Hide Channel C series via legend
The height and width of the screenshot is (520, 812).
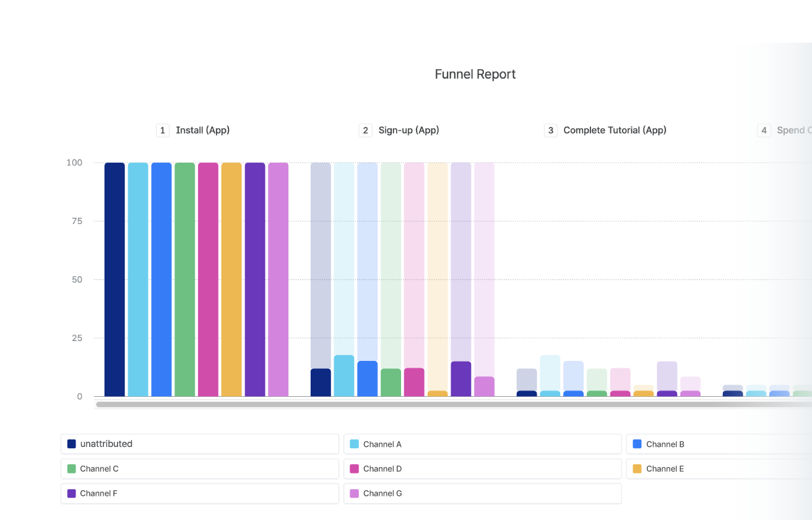[199, 469]
